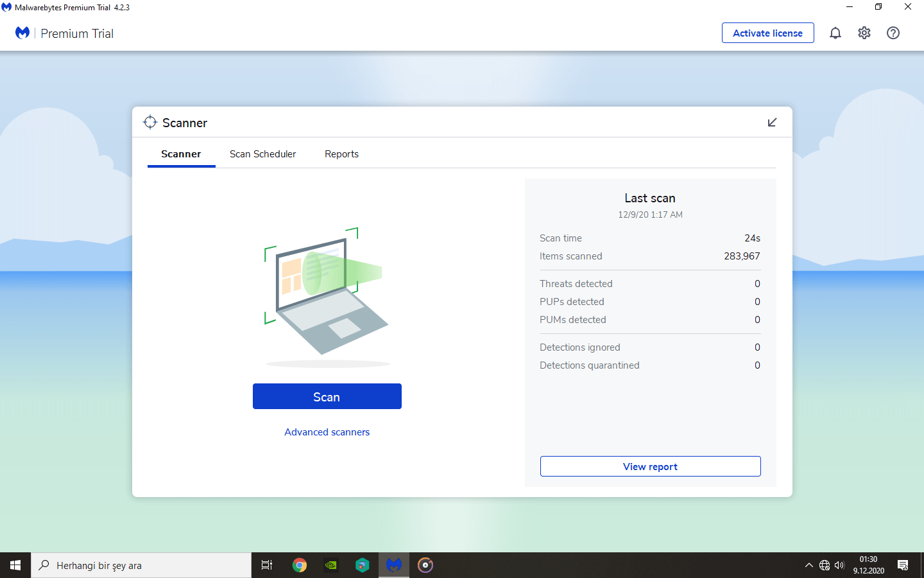924x578 pixels.
Task: Open the notifications bell
Action: click(835, 33)
